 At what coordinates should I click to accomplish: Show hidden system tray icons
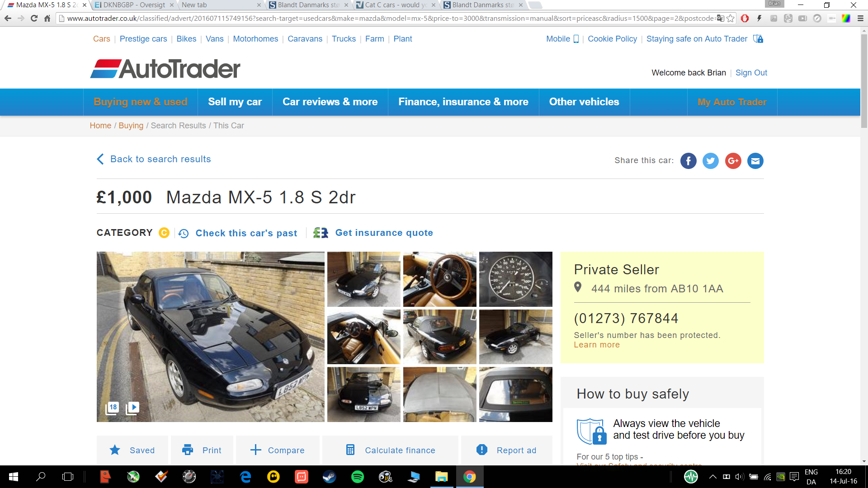pyautogui.click(x=712, y=477)
